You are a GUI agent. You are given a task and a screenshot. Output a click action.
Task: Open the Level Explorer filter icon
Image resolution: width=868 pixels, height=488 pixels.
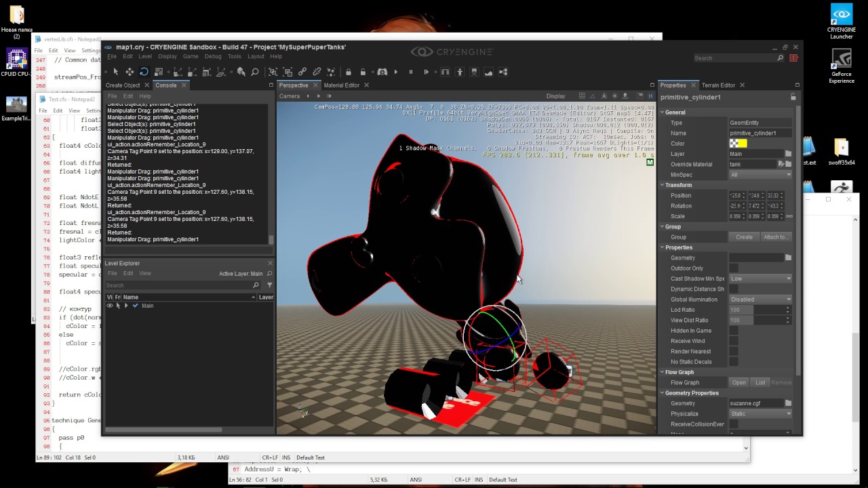[x=269, y=285]
